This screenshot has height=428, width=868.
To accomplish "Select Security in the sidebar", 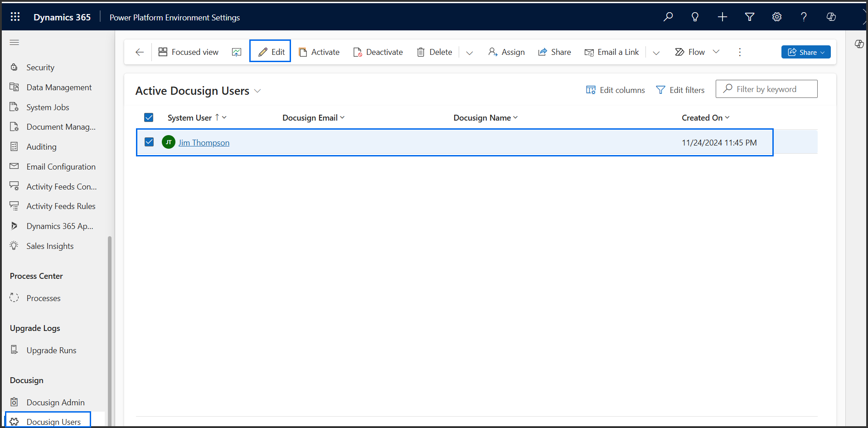I will [40, 67].
